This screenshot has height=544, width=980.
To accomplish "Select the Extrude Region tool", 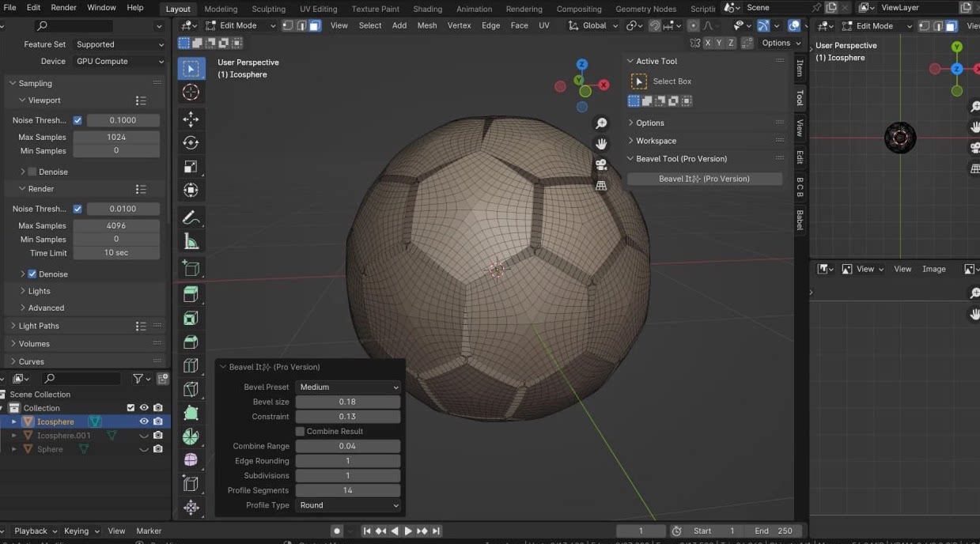I will [191, 295].
